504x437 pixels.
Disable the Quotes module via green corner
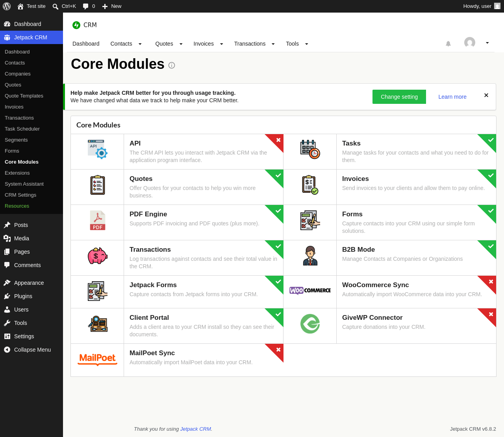[x=277, y=176]
